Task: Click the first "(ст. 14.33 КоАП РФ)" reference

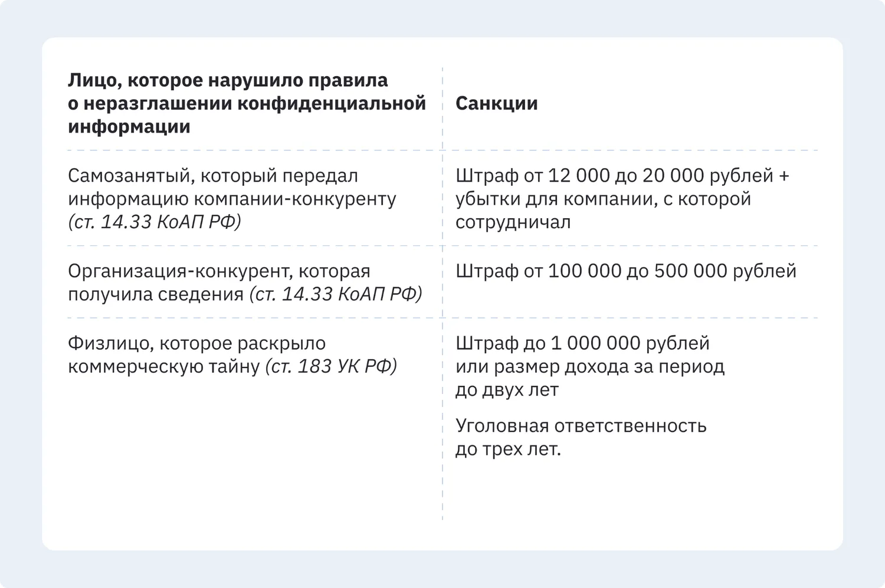Action: [155, 222]
